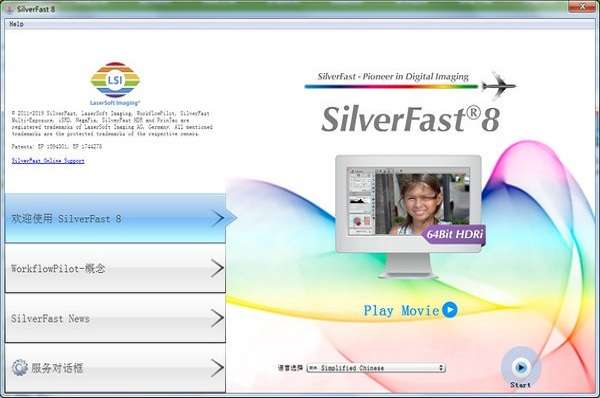Click the Play Movie text link
Viewport: 600px width, 398px height.
pos(401,310)
